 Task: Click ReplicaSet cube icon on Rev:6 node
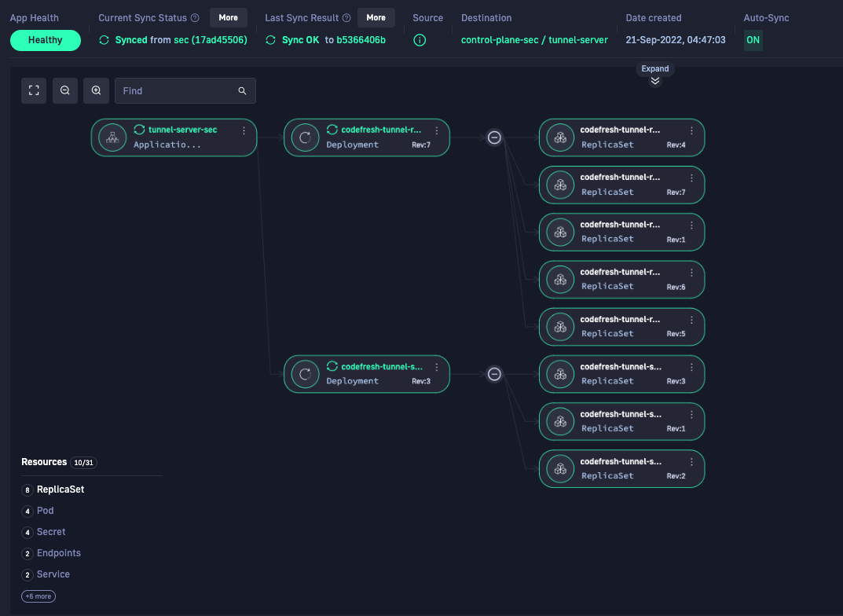pos(560,280)
